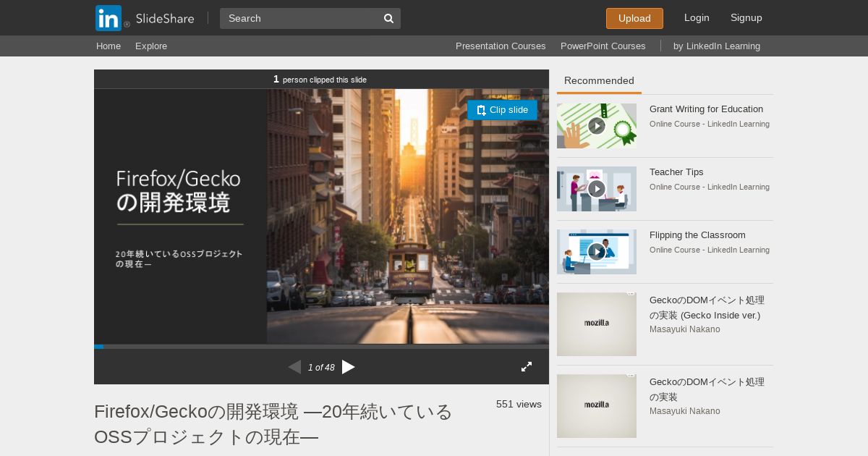This screenshot has height=456, width=868.
Task: Click the '551 views' text
Action: tap(519, 404)
